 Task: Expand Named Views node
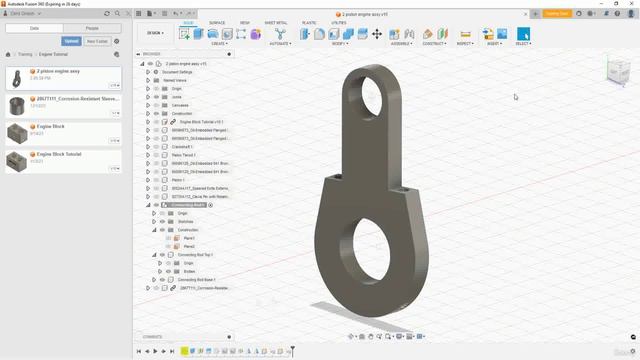pos(148,80)
